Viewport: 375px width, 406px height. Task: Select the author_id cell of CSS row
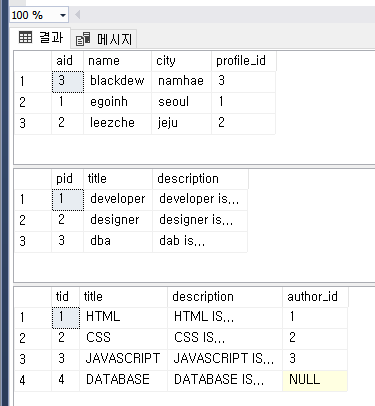[x=315, y=338]
